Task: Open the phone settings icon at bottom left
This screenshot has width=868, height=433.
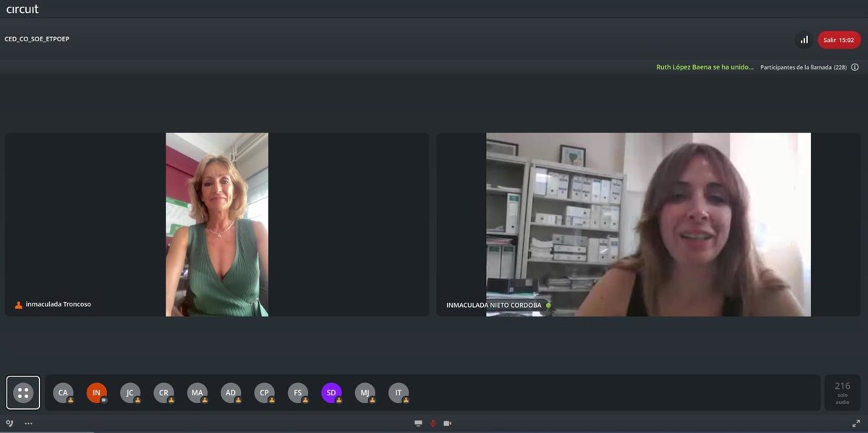Action: click(x=10, y=423)
